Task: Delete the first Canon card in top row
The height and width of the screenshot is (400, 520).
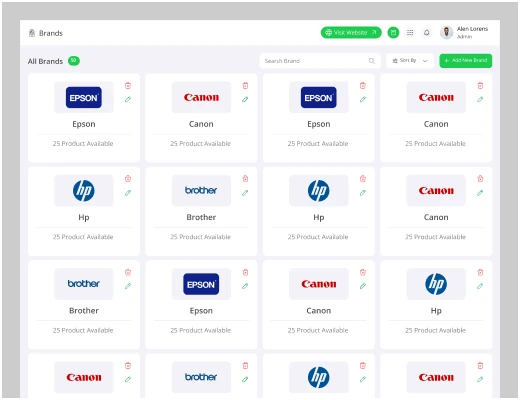Action: pos(245,86)
